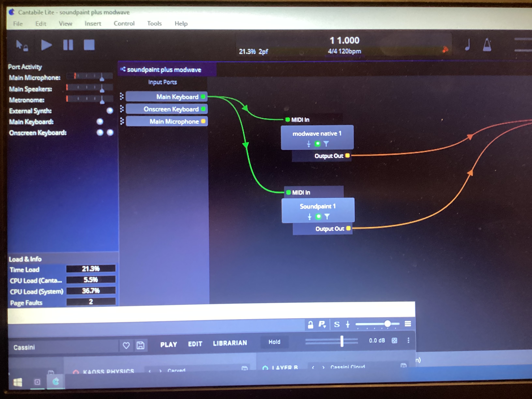
Task: Open the Windows Start menu
Action: 17,382
